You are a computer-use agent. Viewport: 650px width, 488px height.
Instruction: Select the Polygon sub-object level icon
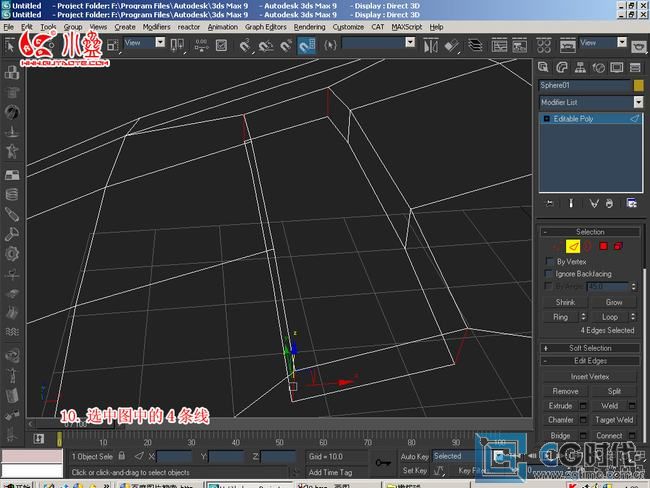(603, 246)
